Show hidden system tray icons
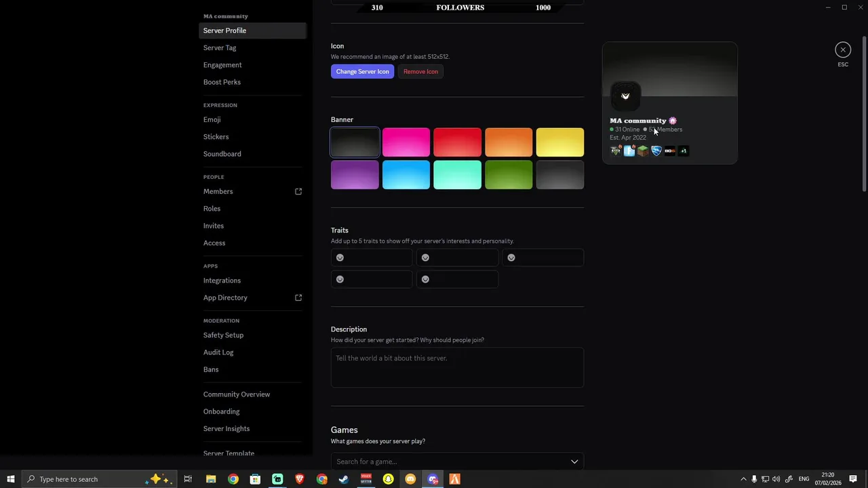The width and height of the screenshot is (868, 488). (x=743, y=479)
